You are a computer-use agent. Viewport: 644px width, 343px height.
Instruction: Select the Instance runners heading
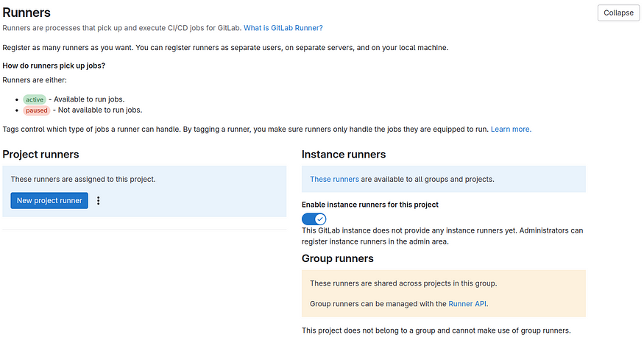(x=344, y=155)
